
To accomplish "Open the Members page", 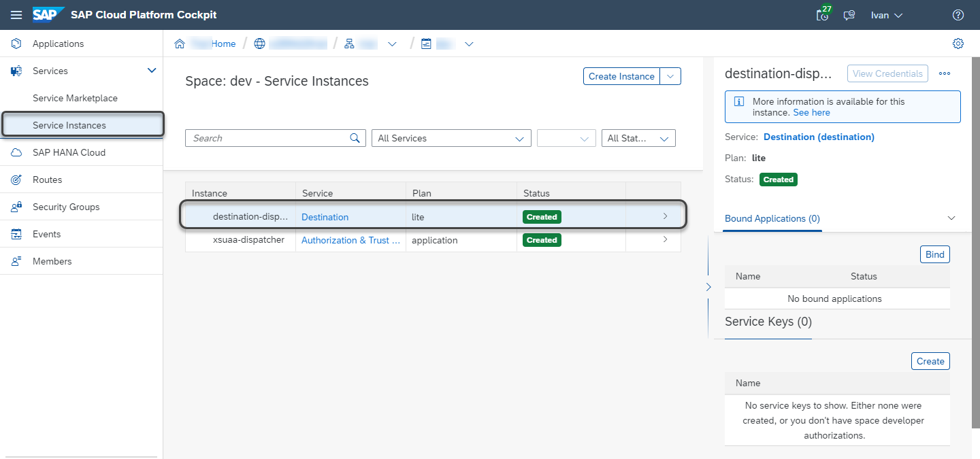I will [x=52, y=261].
